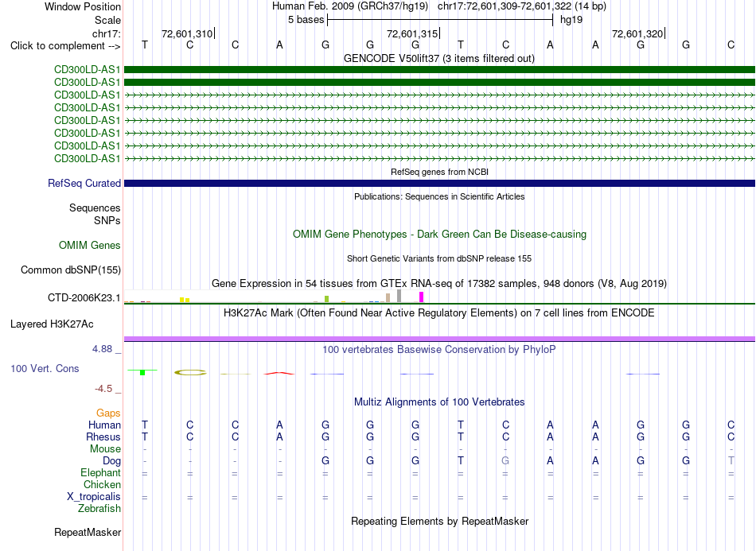Select the Zebrafish alignment row label
Image resolution: width=756 pixels, height=551 pixels.
[99, 508]
